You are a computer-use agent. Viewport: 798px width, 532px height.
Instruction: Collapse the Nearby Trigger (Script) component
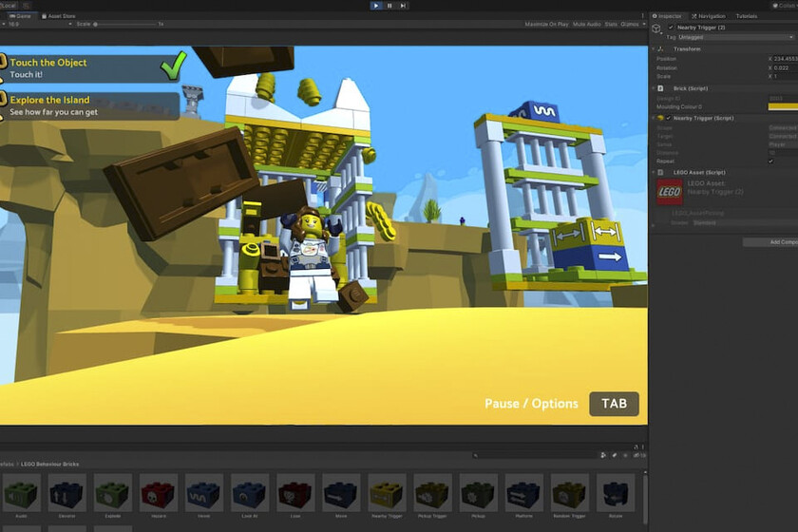[x=654, y=118]
